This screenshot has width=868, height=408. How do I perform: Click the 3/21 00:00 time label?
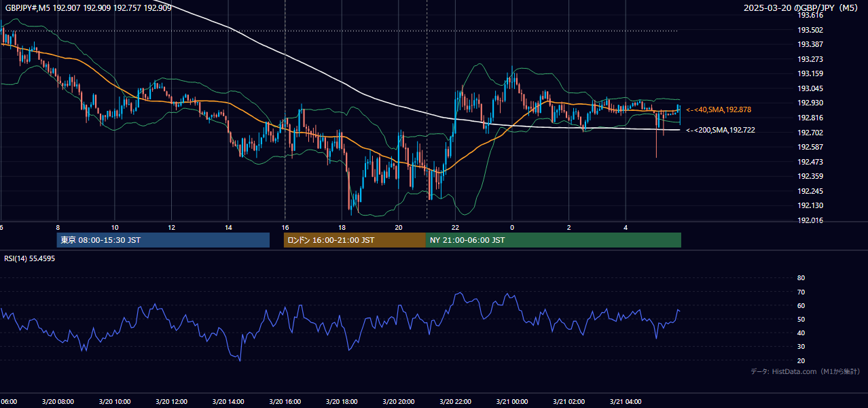[x=512, y=402]
